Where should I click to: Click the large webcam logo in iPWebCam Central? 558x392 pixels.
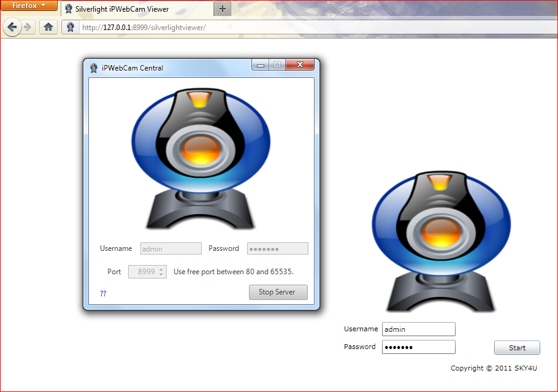[201, 158]
